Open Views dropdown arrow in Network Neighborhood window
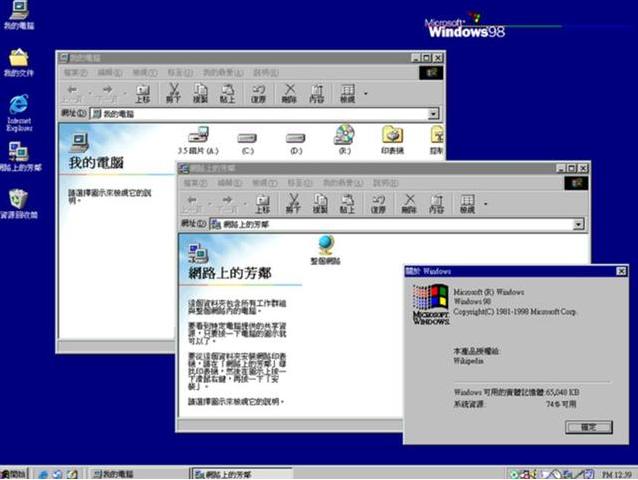 coord(485,204)
